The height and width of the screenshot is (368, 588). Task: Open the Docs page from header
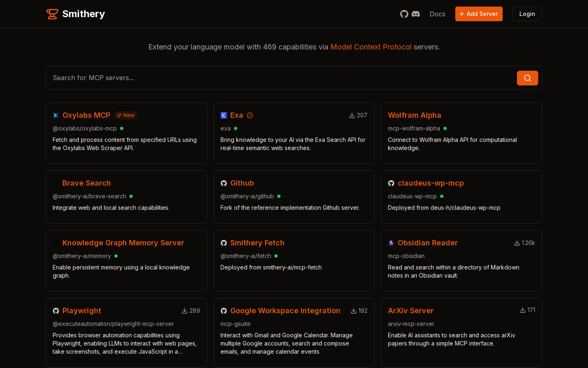pyautogui.click(x=437, y=14)
